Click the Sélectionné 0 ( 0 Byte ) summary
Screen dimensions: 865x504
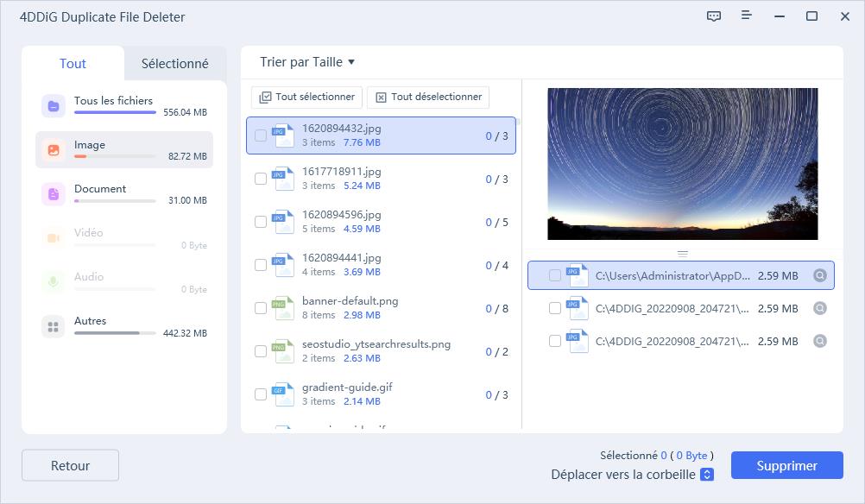click(657, 456)
